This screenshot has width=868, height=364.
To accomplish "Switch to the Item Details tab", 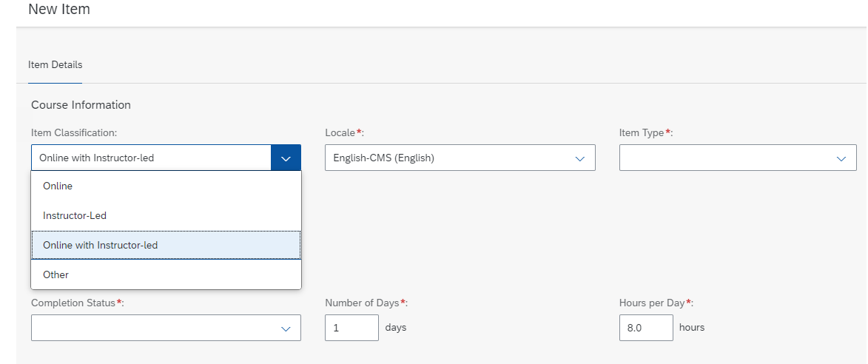I will [x=55, y=64].
